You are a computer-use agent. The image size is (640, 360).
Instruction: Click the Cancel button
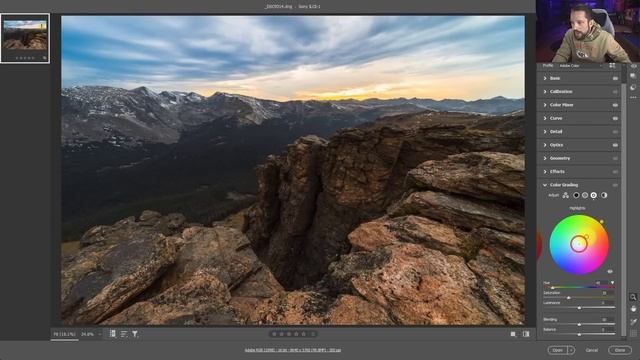(591, 350)
